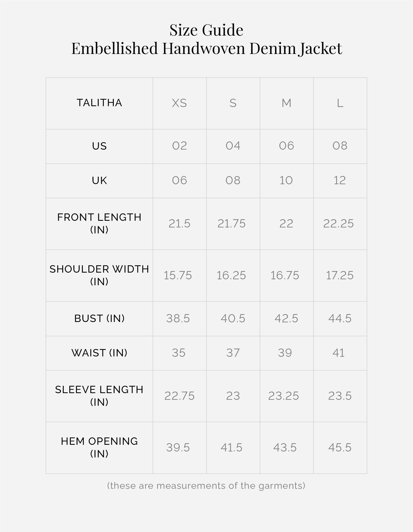Click the 17.25 shoulder width value
This screenshot has height=532, width=413.
pyautogui.click(x=339, y=275)
